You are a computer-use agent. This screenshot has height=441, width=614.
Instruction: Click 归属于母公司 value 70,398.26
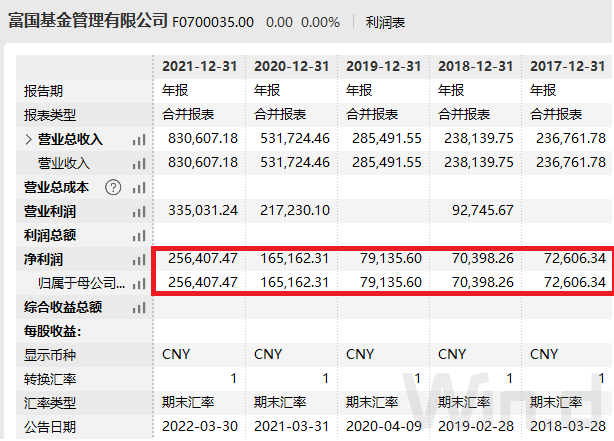(x=483, y=282)
